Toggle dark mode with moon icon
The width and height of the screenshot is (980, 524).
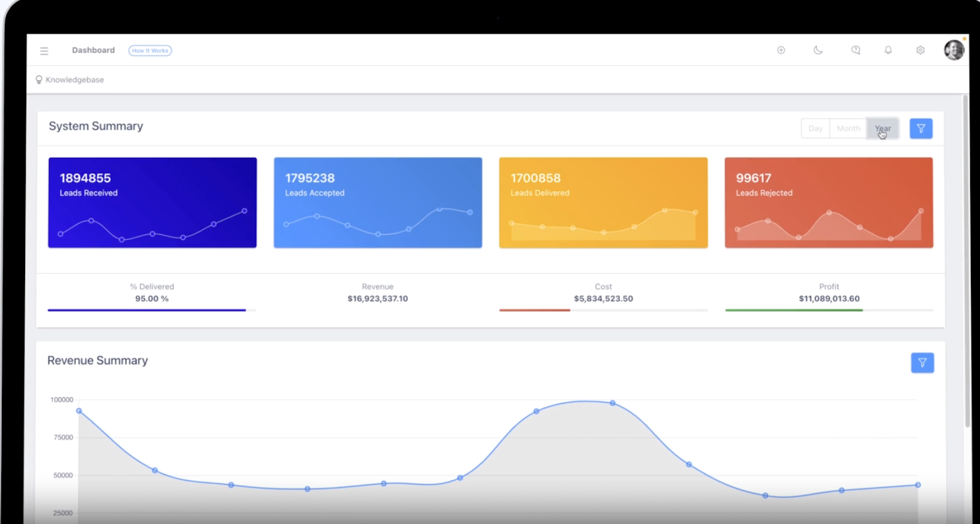coord(818,50)
